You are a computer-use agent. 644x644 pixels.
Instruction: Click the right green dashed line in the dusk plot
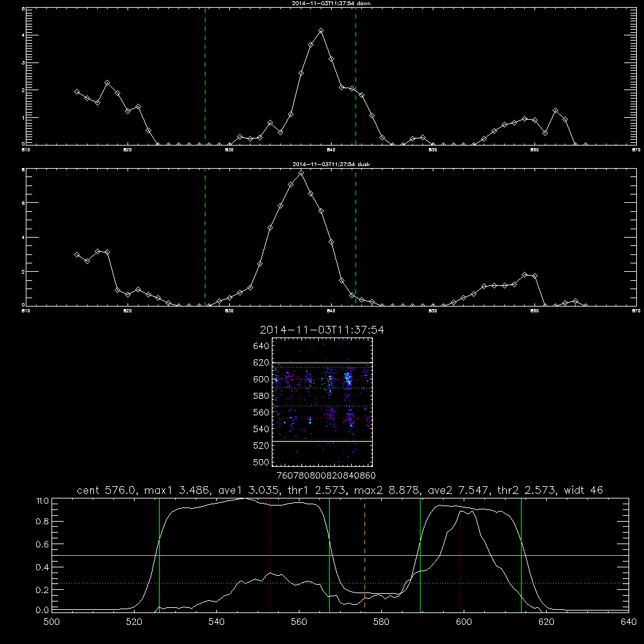(x=355, y=237)
